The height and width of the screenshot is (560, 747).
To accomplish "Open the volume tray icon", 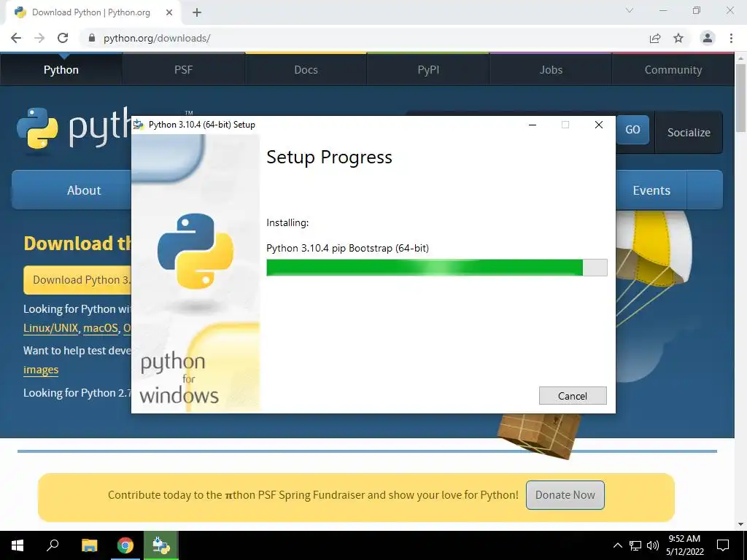I will click(x=653, y=545).
